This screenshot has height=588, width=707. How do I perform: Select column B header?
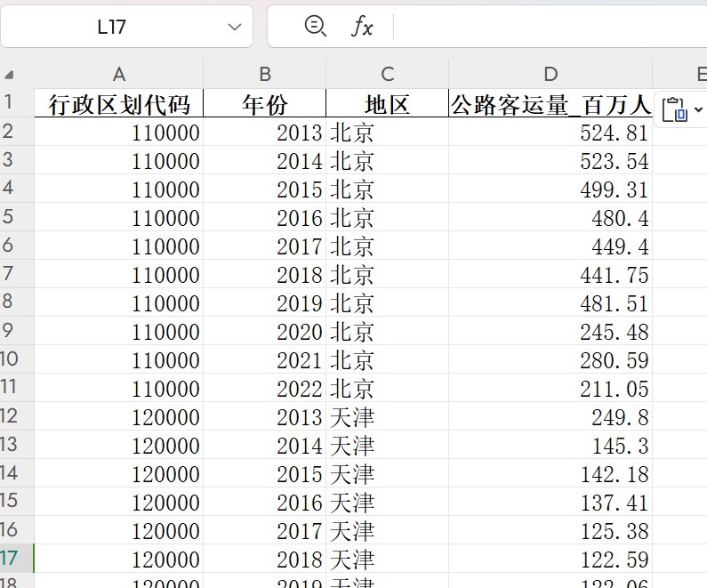point(265,74)
